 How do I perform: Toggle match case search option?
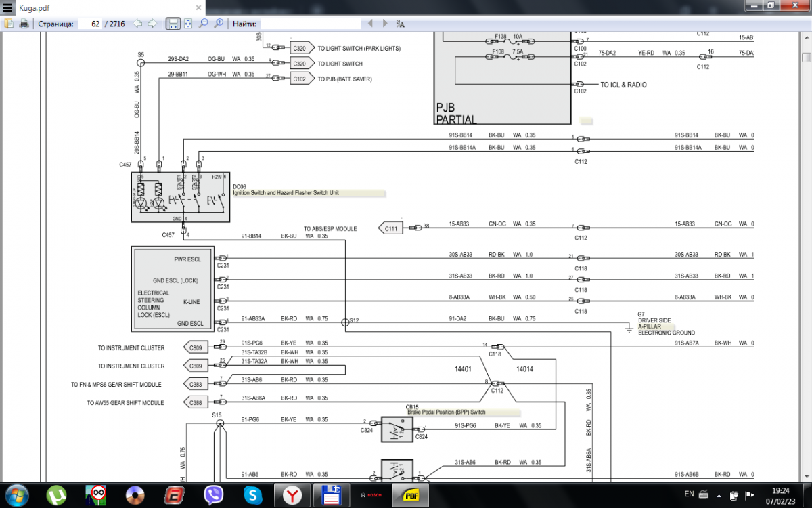point(400,24)
